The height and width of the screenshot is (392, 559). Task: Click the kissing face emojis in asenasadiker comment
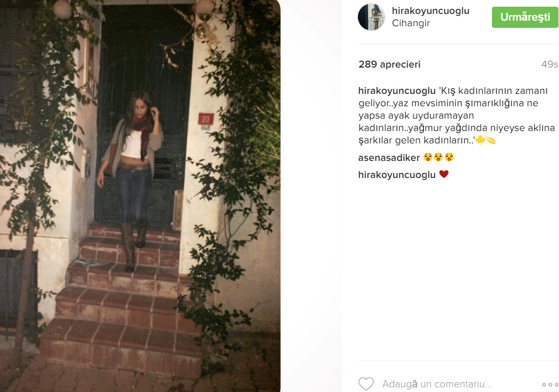tap(438, 157)
